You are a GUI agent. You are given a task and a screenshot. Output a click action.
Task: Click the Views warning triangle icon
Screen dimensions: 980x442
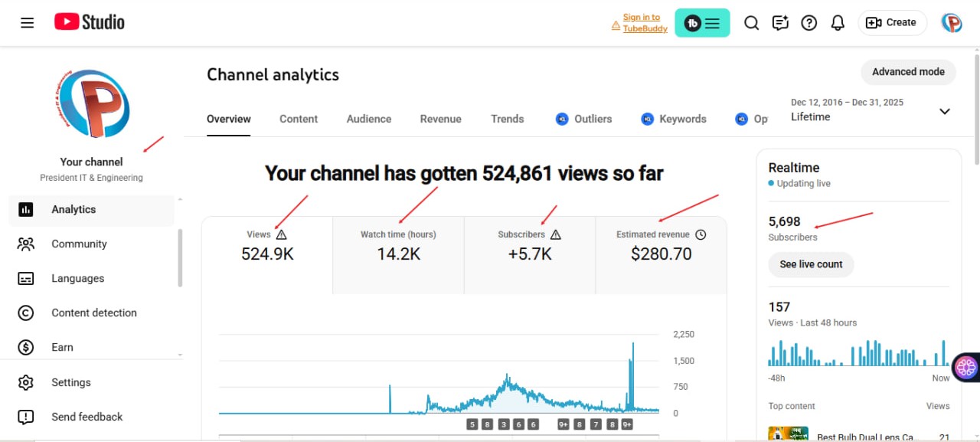click(281, 234)
